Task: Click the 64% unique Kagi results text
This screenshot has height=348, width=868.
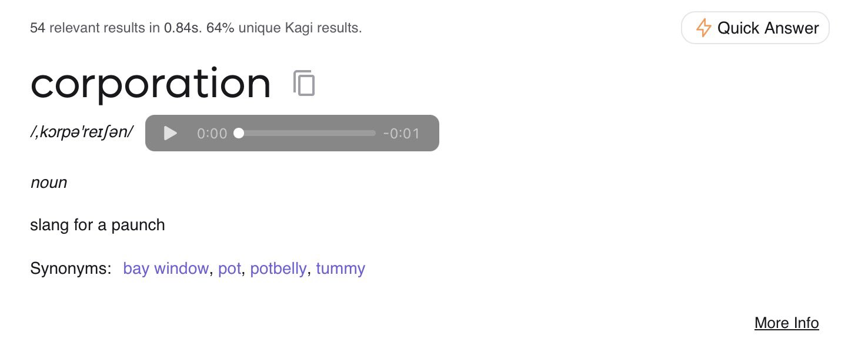Action: pyautogui.click(x=284, y=28)
